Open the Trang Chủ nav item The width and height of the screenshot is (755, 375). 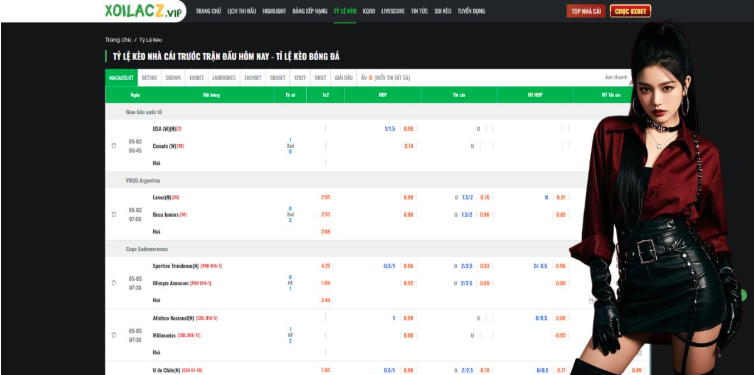coord(208,11)
